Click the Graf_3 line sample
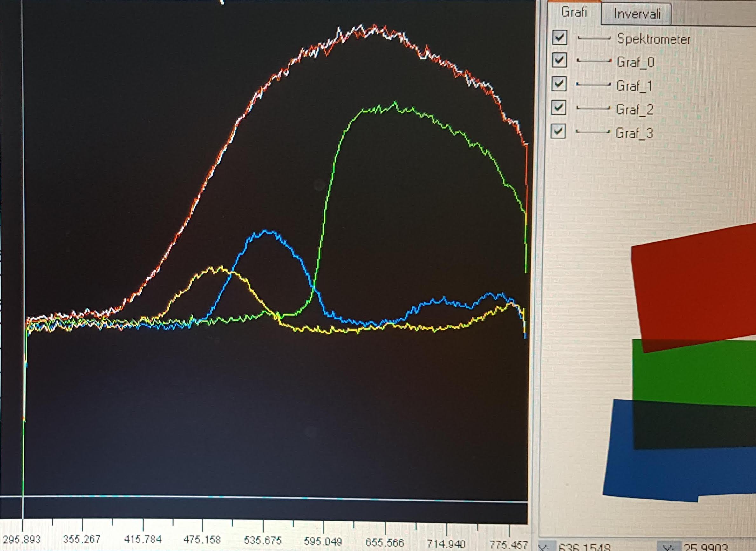Screen dimensions: 756x551 [x=593, y=132]
